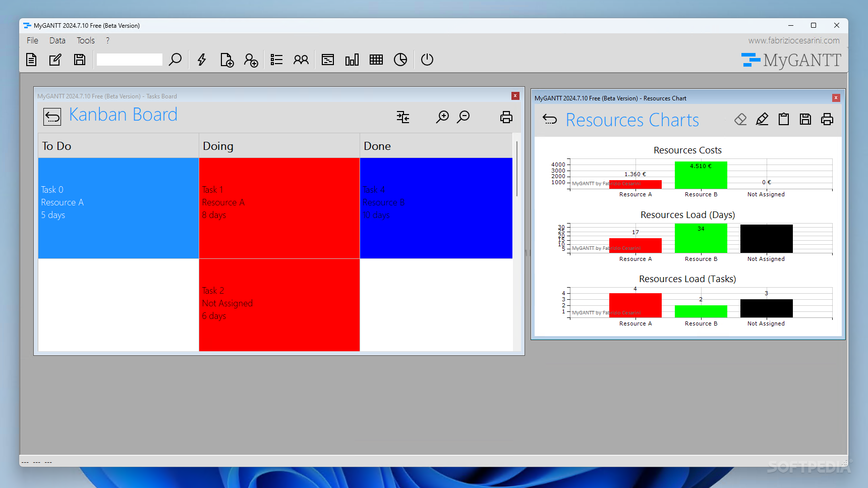Image resolution: width=868 pixels, height=488 pixels.
Task: Click the search magnifier icon
Action: coord(175,60)
